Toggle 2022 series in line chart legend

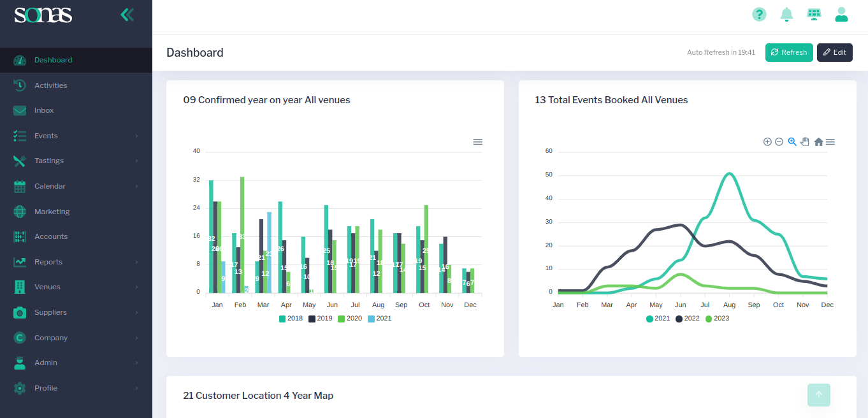tap(687, 319)
